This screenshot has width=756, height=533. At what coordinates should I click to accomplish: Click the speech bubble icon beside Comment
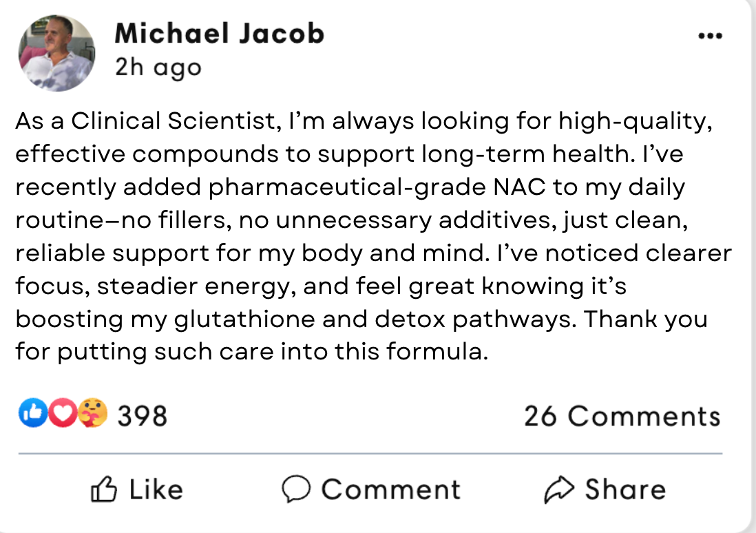coord(296,490)
